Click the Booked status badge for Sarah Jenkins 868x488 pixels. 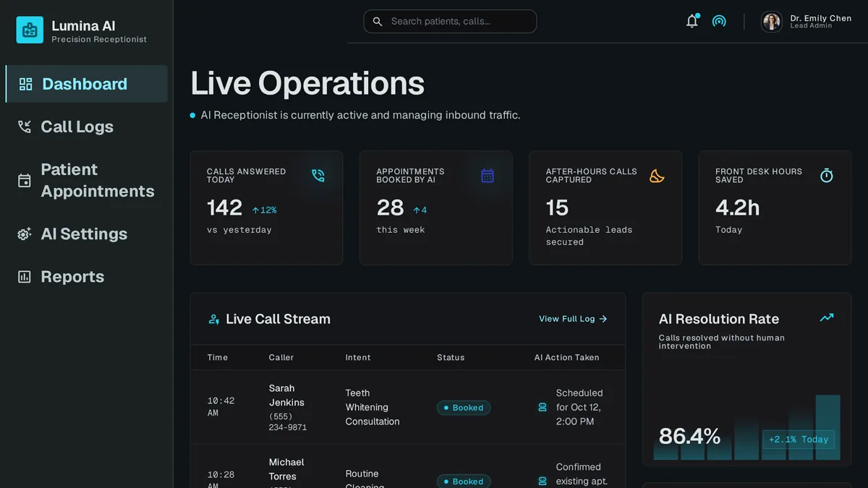[x=464, y=408]
